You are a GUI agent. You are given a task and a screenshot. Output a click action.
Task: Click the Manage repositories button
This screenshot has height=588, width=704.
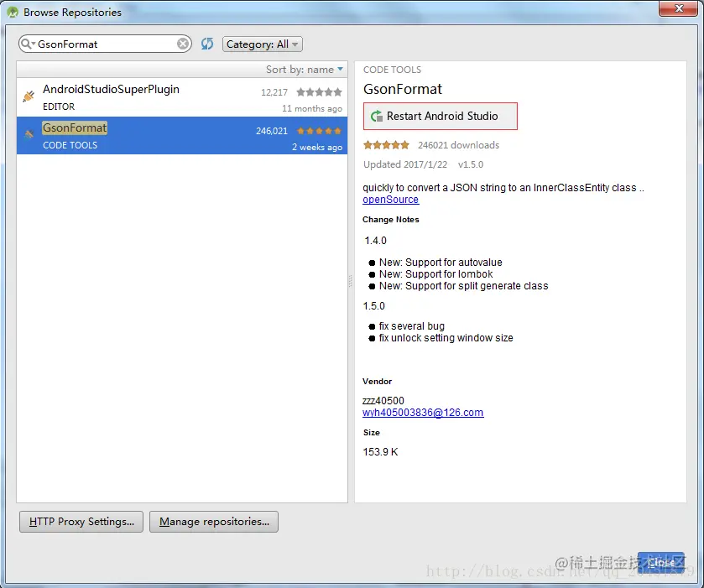tap(214, 522)
